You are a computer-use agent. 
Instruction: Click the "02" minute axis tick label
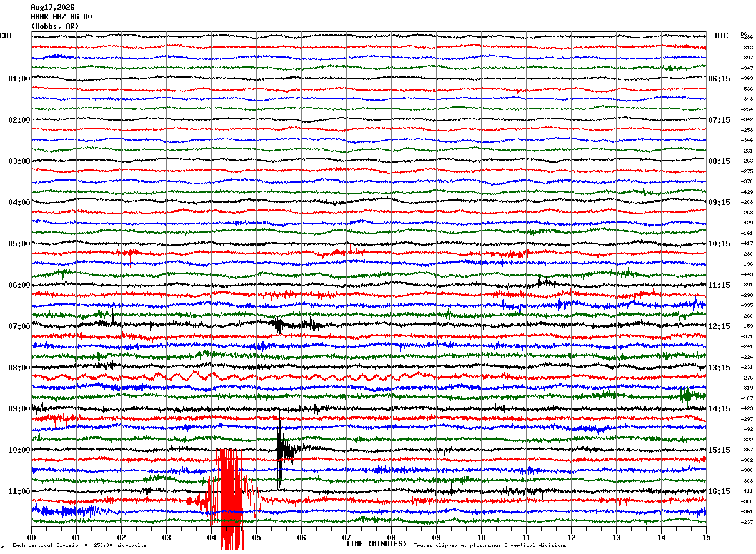tap(122, 537)
